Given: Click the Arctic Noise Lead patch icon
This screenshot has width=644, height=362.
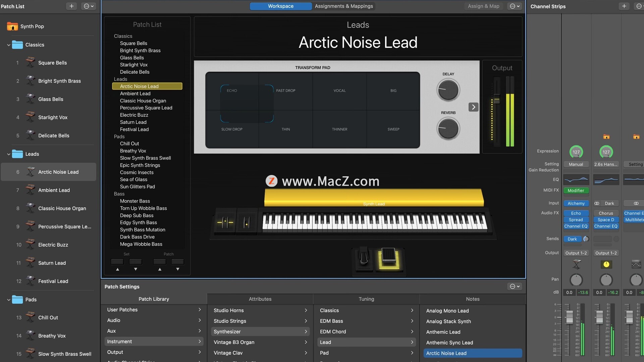Looking at the screenshot, I should [30, 172].
